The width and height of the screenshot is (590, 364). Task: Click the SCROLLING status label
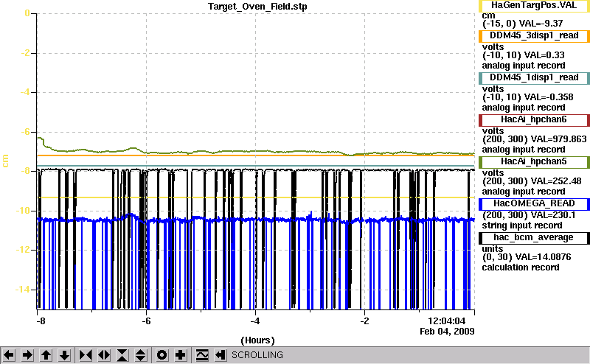257,355
